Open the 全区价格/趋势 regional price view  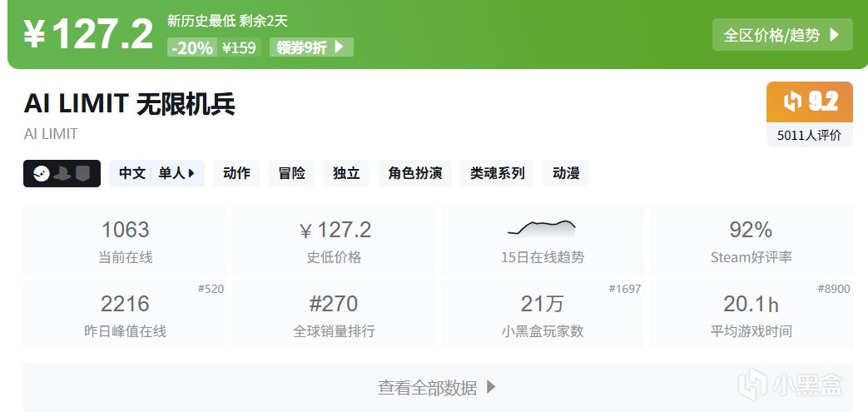(781, 35)
